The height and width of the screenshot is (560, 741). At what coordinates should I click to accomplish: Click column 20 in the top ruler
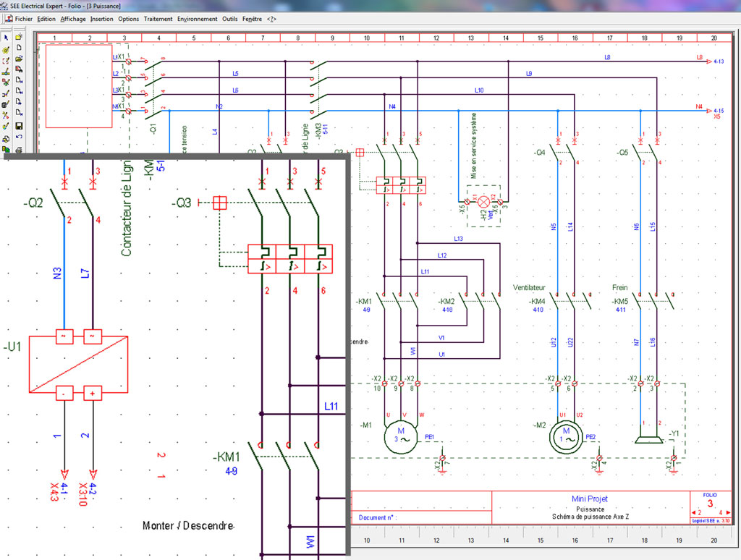pyautogui.click(x=714, y=38)
